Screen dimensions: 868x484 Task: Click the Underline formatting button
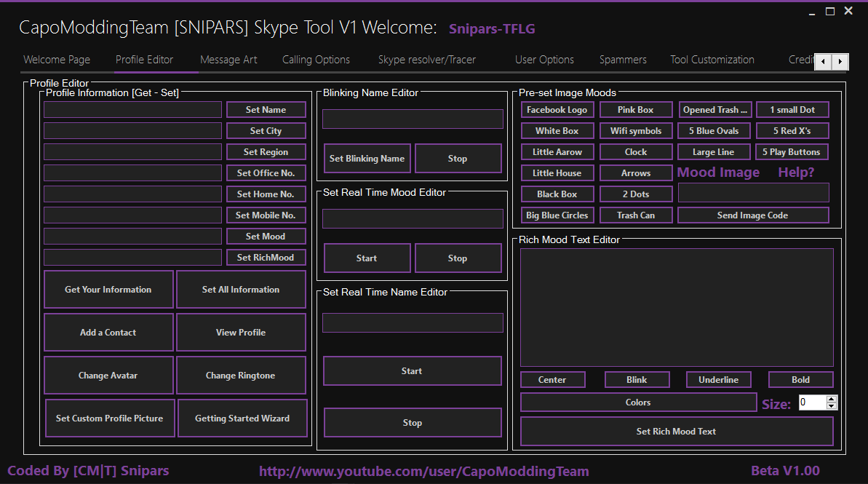coord(719,379)
